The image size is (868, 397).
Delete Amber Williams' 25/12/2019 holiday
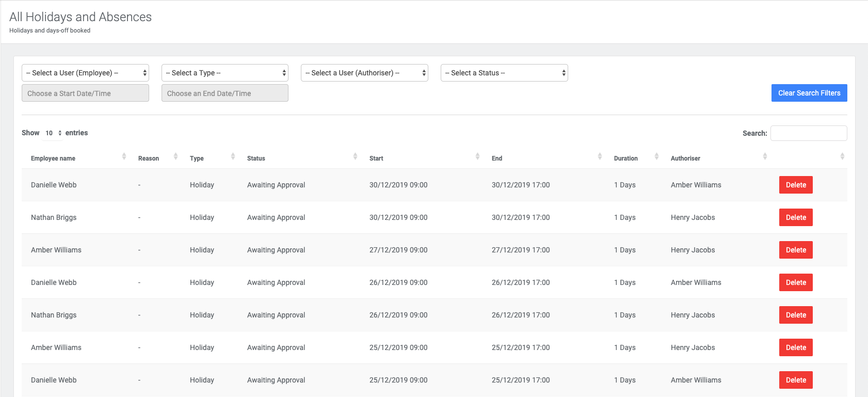796,347
